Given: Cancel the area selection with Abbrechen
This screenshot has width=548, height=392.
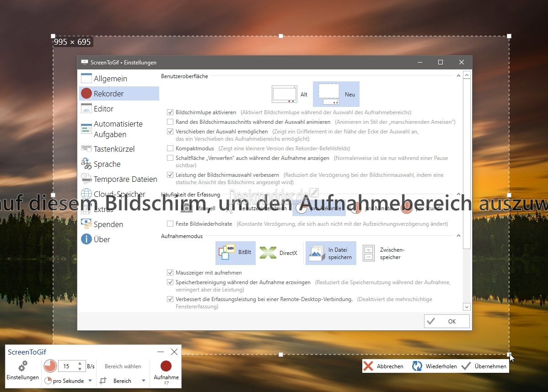Looking at the screenshot, I should point(384,366).
